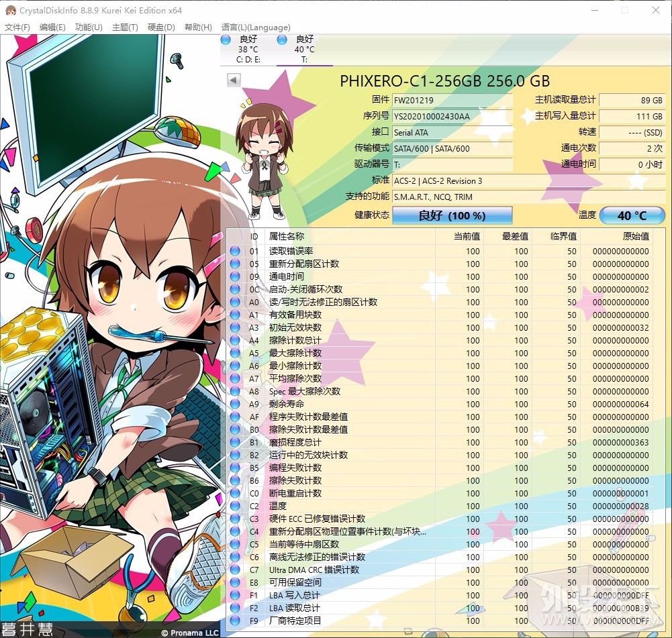672x638 pixels.
Task: Open the 文件(F) menu
Action: tap(17, 28)
